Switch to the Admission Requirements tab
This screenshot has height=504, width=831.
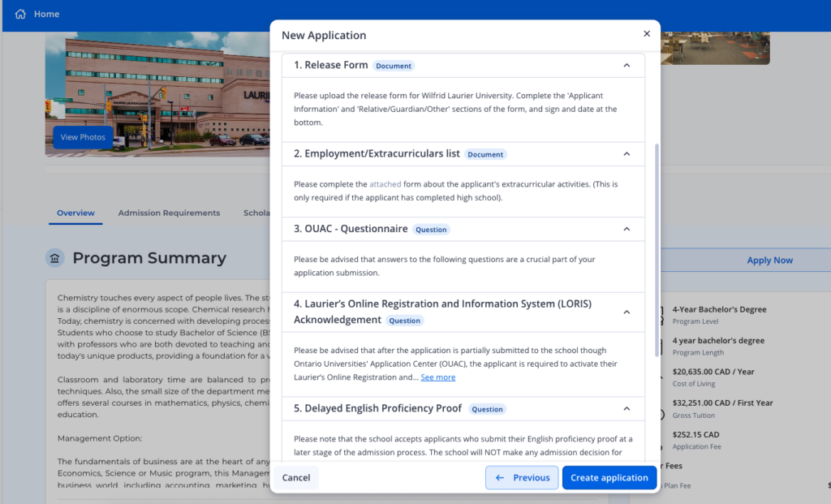point(169,213)
